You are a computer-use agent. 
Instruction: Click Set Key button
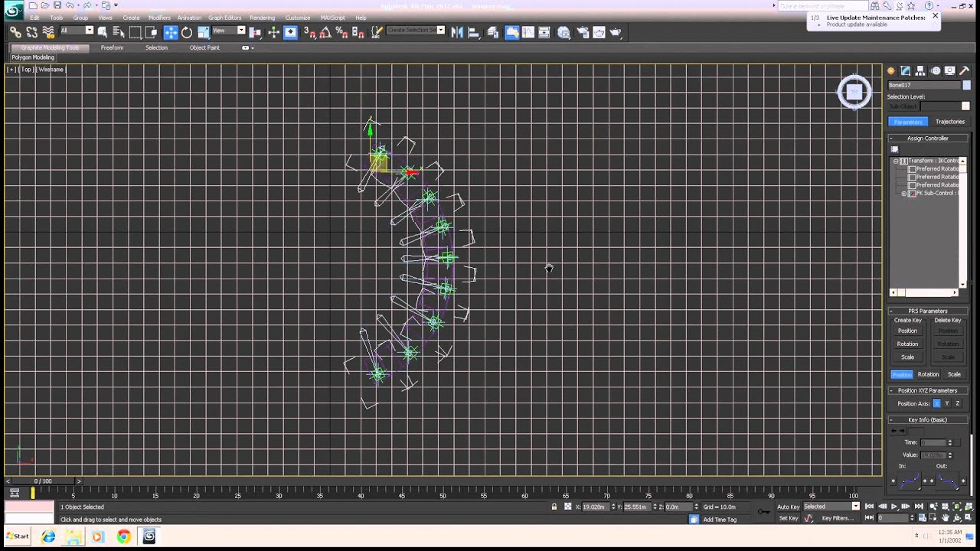click(x=789, y=518)
